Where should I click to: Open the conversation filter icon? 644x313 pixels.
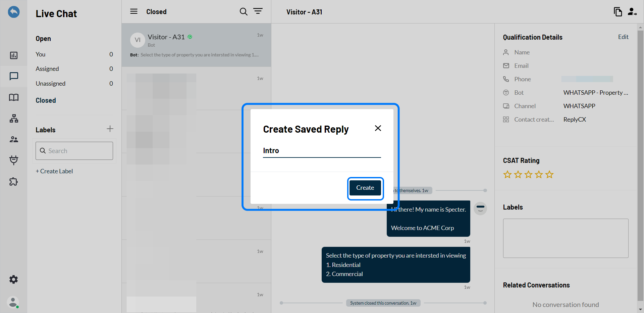[x=258, y=11]
